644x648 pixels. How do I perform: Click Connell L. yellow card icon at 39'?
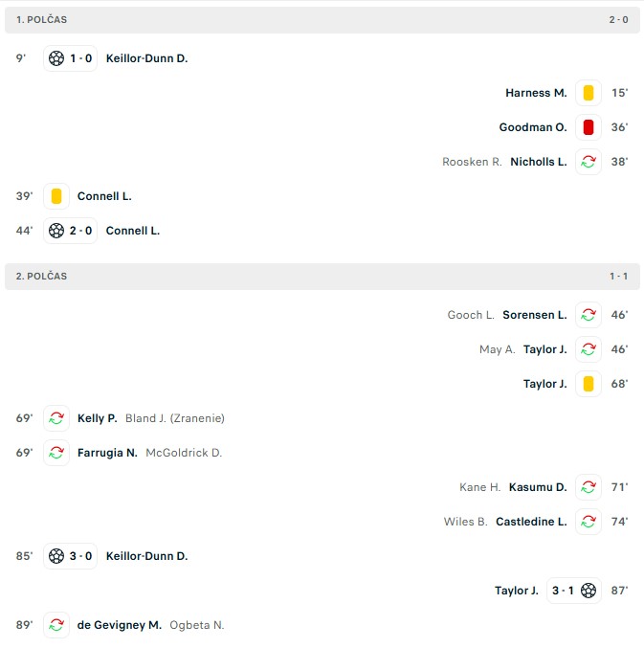coord(56,196)
